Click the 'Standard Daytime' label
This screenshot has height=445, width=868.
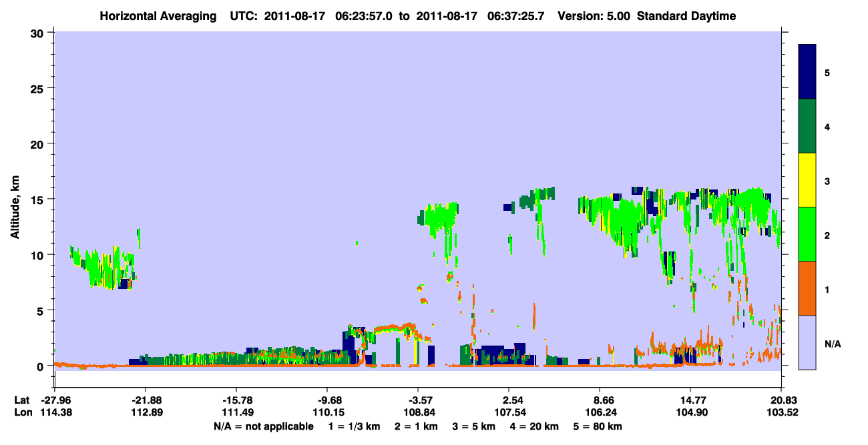[686, 16]
